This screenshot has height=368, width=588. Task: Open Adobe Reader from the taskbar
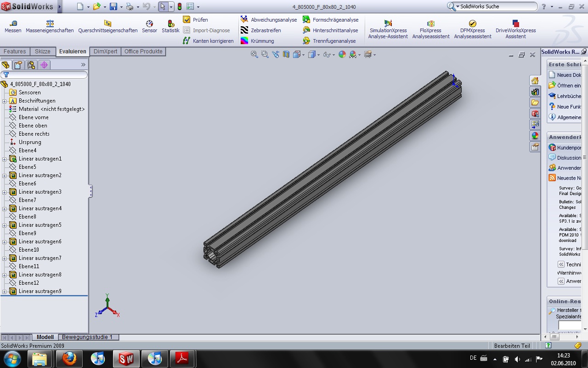coord(182,358)
